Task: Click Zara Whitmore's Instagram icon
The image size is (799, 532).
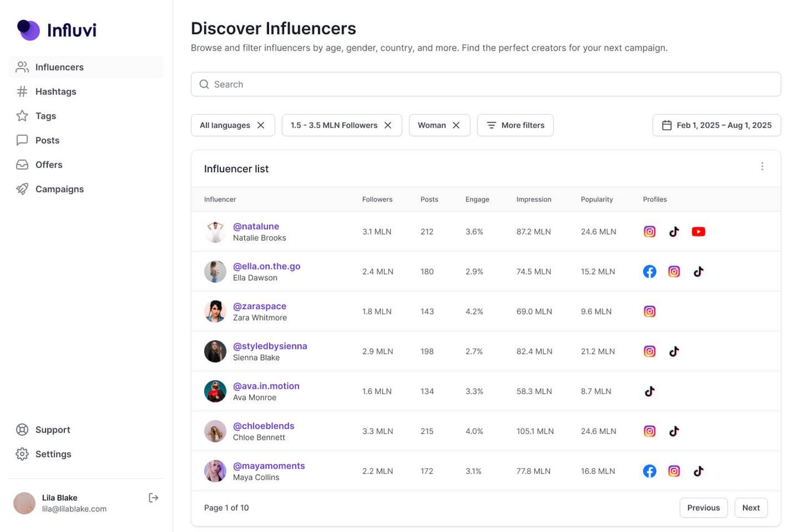Action: click(x=650, y=311)
